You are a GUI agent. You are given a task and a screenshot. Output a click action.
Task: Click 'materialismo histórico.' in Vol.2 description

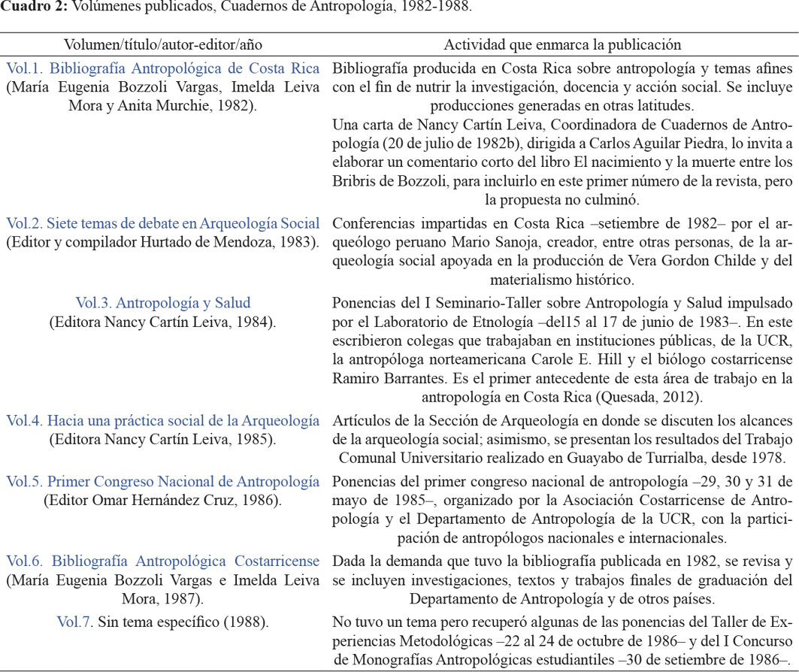562,280
